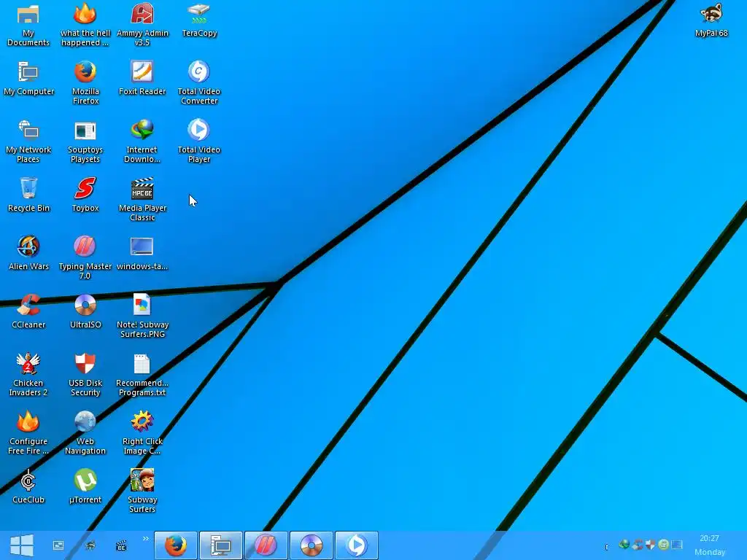This screenshot has height=560, width=747.
Task: Click the CCleaner system tray icon
Action: pos(638,544)
